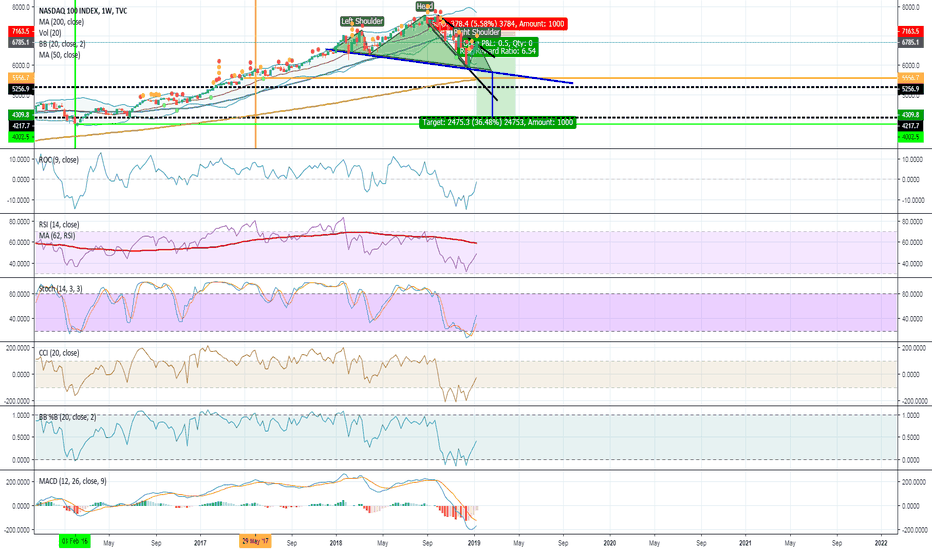Click the Risk/Reward Ratio 6.54 label

[x=498, y=51]
